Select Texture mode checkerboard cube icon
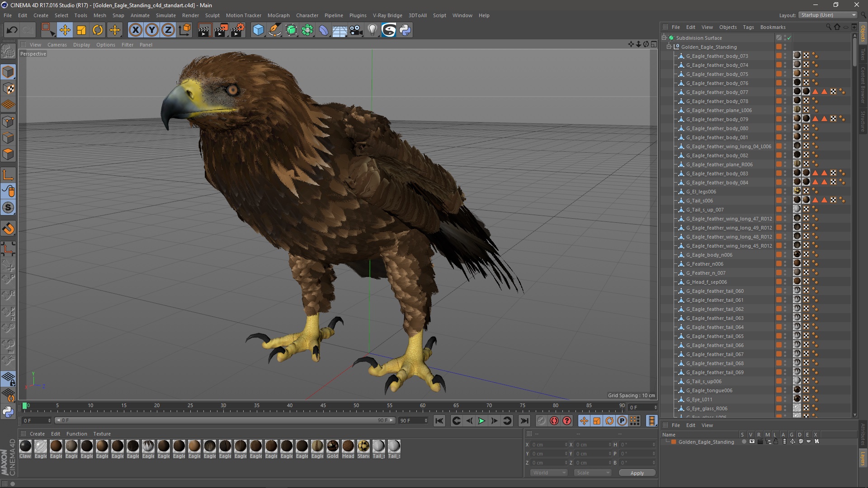 [x=8, y=89]
